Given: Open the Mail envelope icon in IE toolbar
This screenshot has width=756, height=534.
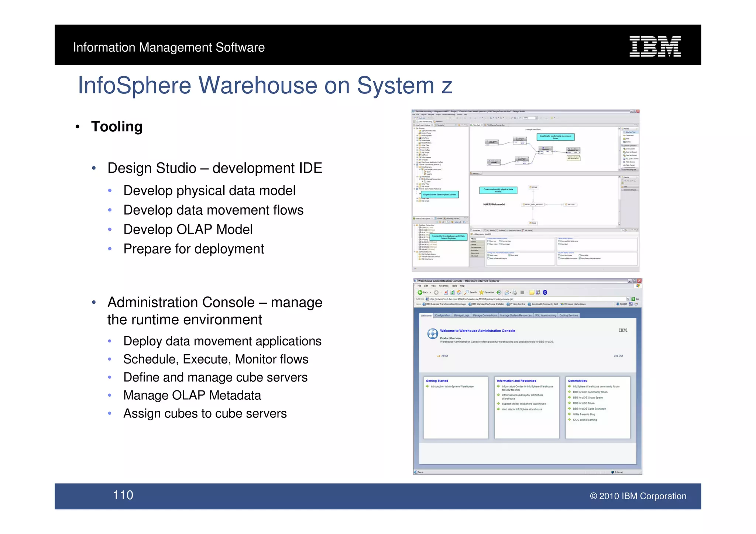Looking at the screenshot, I should click(507, 292).
